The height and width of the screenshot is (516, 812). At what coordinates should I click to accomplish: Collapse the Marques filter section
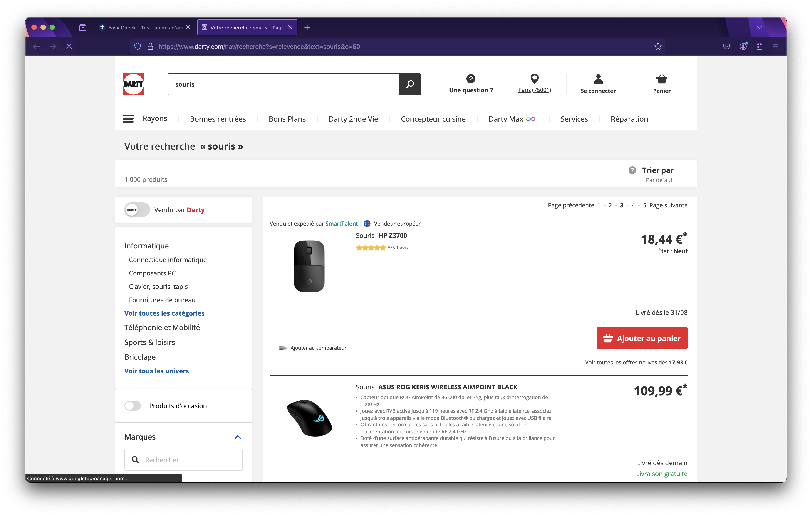click(238, 437)
